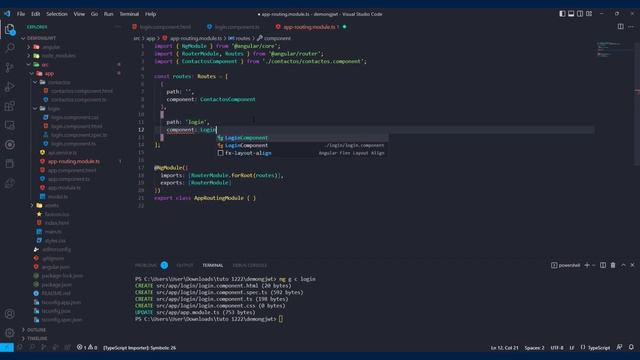Viewport: 640px width, 360px height.
Task: Open the notifications bell in status bar
Action: click(631, 347)
